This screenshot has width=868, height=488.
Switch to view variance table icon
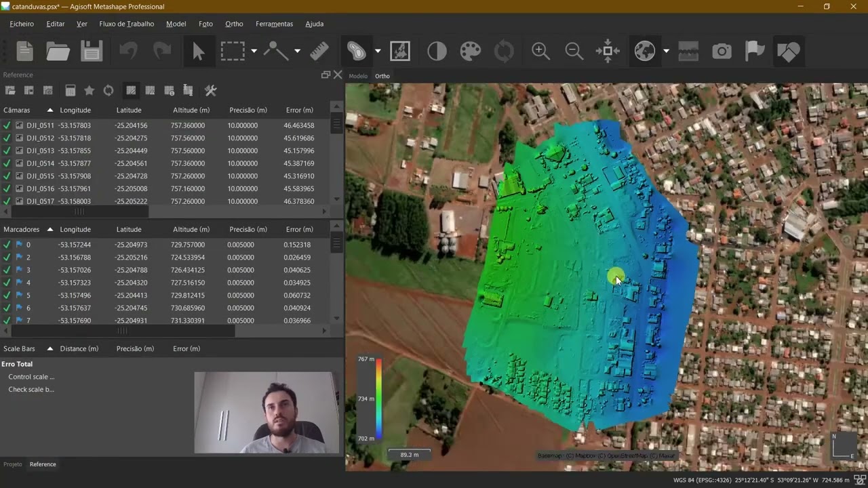click(170, 90)
